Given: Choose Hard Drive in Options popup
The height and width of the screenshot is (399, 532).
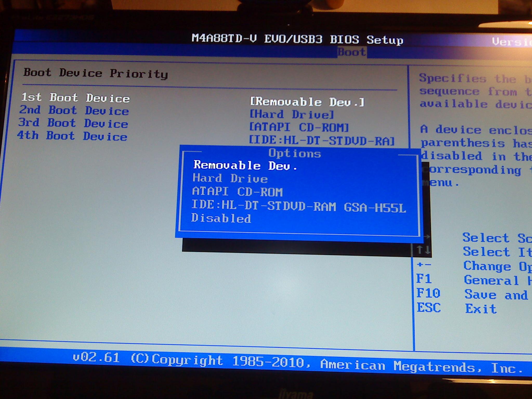Looking at the screenshot, I should pyautogui.click(x=230, y=179).
